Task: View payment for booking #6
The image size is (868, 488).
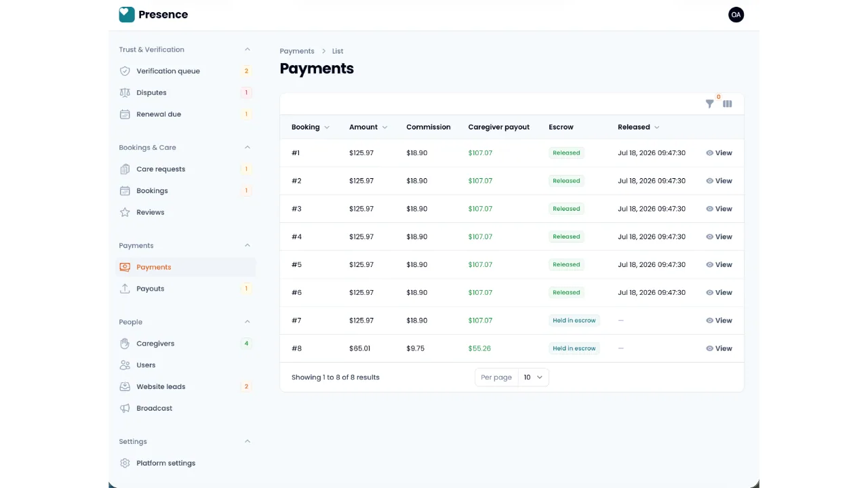Action: 719,293
